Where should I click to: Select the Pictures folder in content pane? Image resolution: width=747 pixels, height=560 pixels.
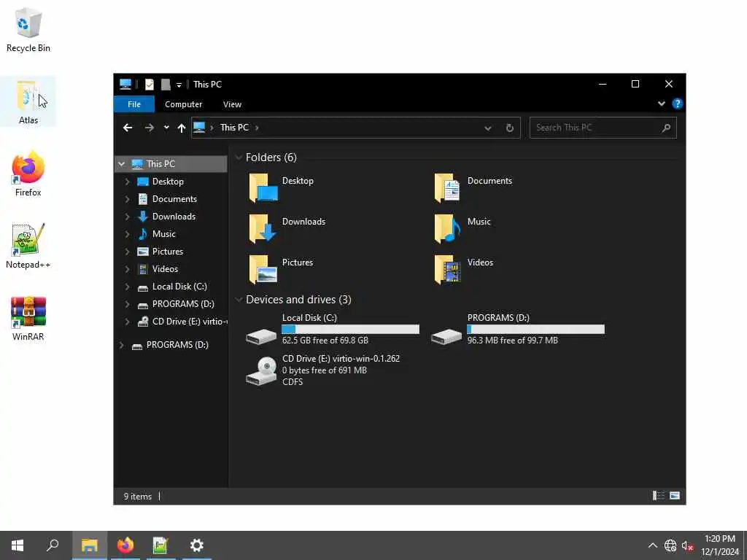click(281, 270)
